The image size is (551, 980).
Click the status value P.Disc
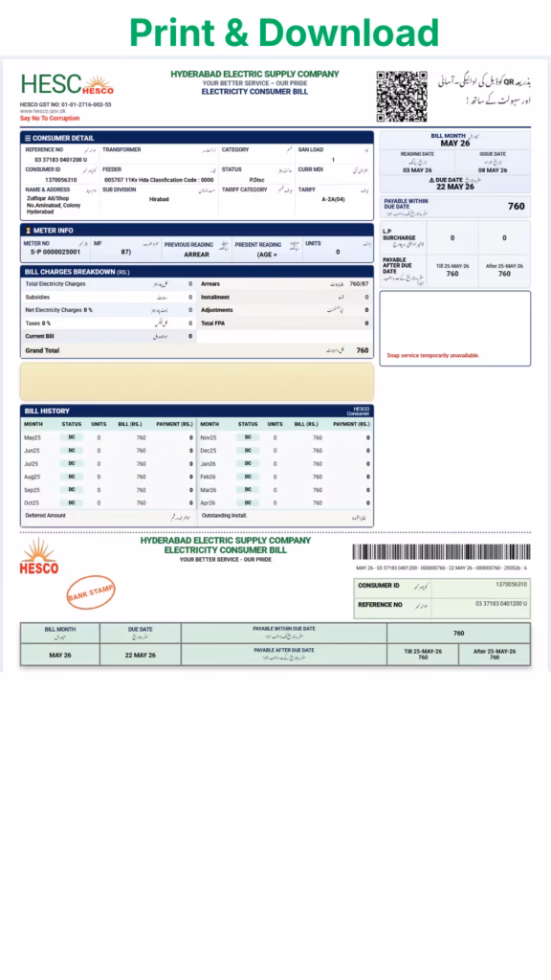coord(256,179)
